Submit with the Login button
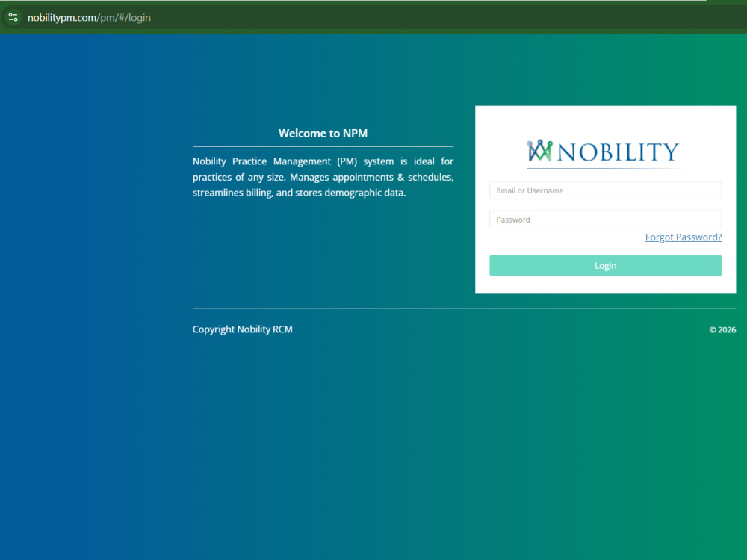The image size is (747, 560). click(x=606, y=266)
